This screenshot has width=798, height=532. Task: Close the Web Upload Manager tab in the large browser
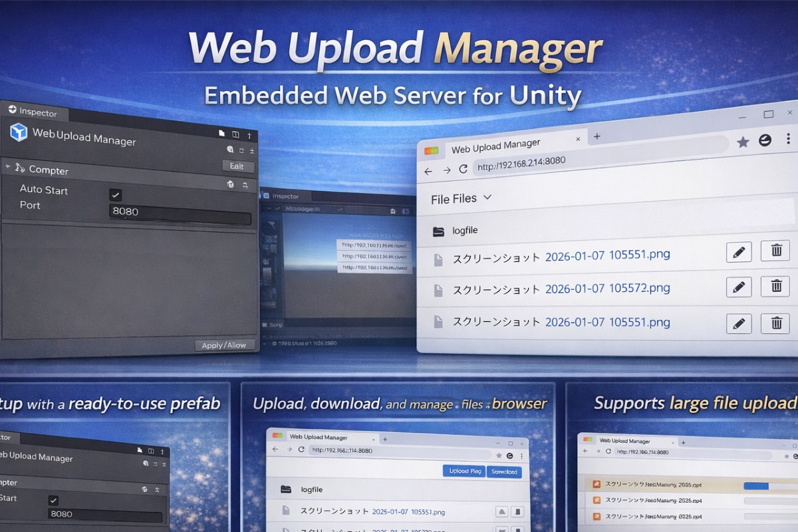click(578, 139)
